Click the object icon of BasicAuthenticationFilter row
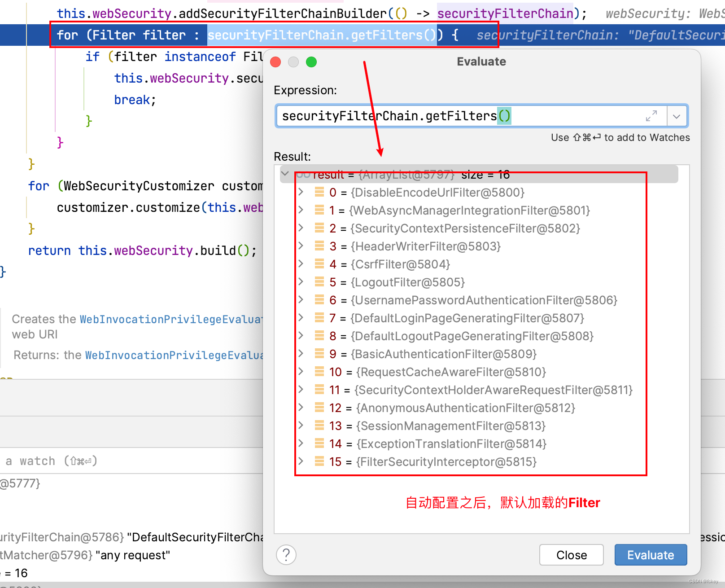The height and width of the screenshot is (588, 725). tap(319, 354)
